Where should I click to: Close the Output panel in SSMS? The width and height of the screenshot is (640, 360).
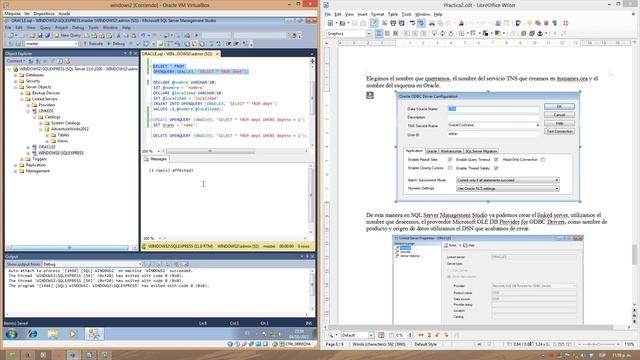point(312,256)
